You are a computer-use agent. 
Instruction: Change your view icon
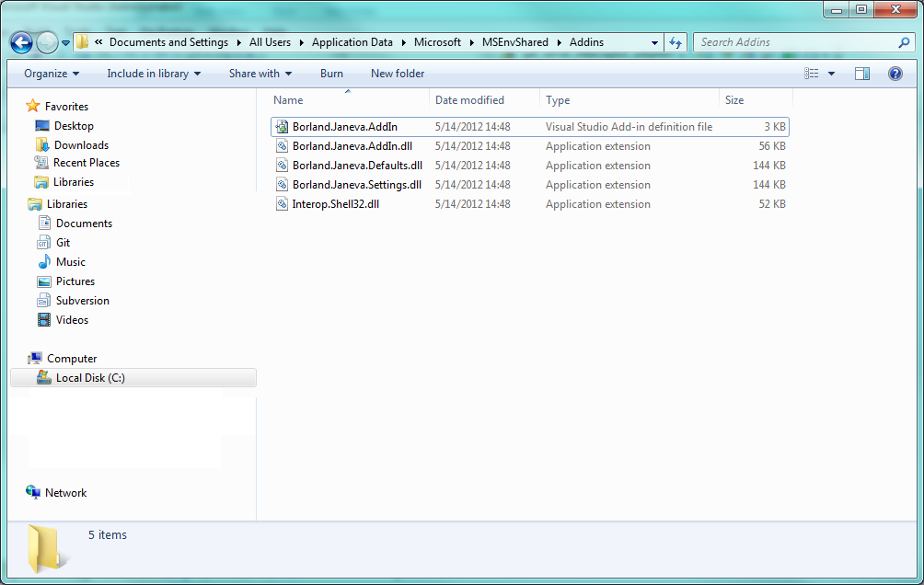click(x=812, y=74)
